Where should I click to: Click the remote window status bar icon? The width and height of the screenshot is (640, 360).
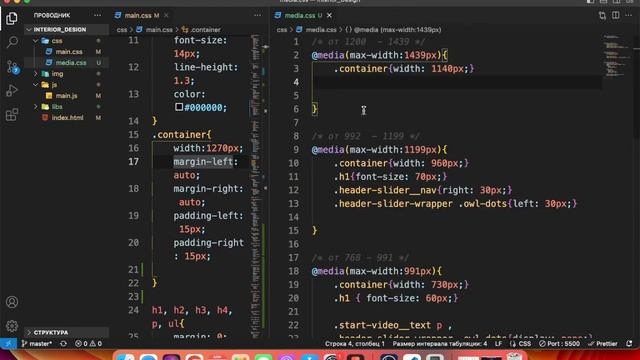coord(8,344)
